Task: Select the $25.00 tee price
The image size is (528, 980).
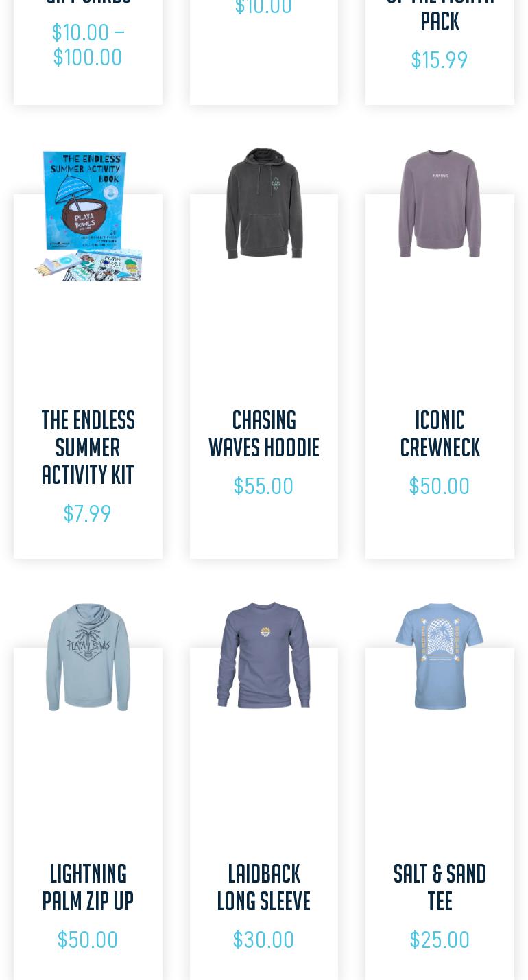Action: pyautogui.click(x=440, y=940)
